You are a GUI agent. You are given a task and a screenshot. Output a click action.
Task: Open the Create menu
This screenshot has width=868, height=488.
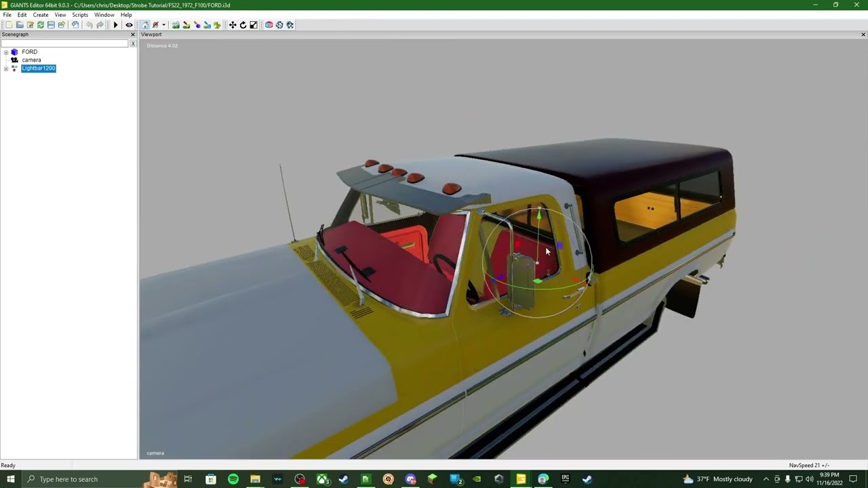click(x=41, y=15)
